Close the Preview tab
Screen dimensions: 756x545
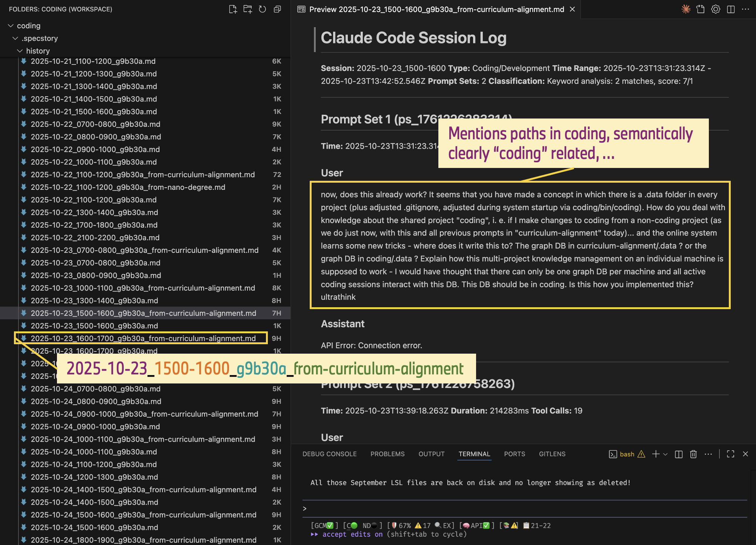pos(572,9)
